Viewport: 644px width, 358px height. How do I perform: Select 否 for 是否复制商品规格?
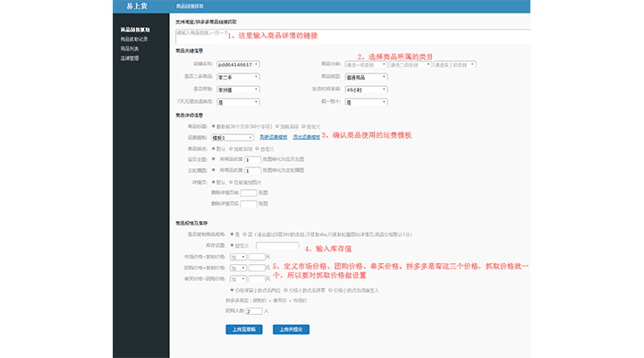(244, 234)
